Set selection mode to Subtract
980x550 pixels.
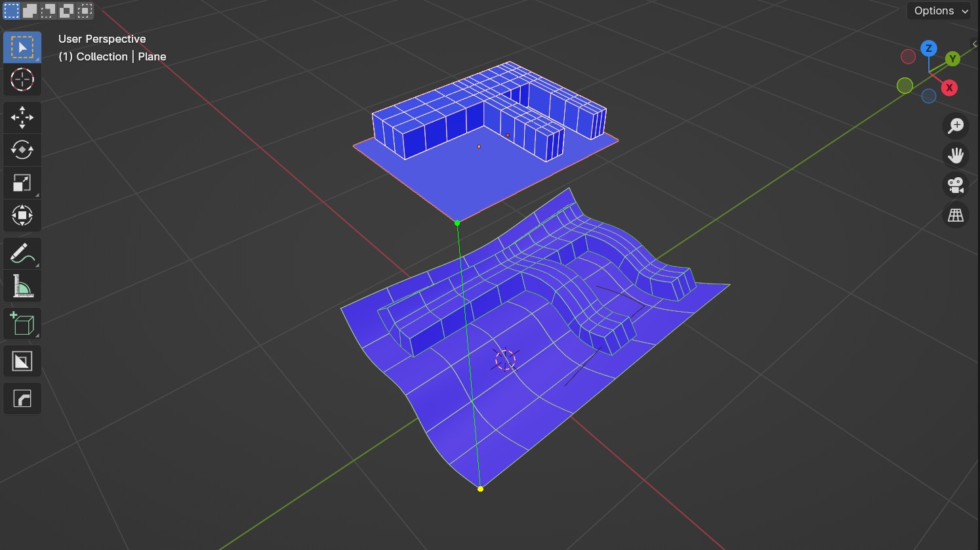49,11
